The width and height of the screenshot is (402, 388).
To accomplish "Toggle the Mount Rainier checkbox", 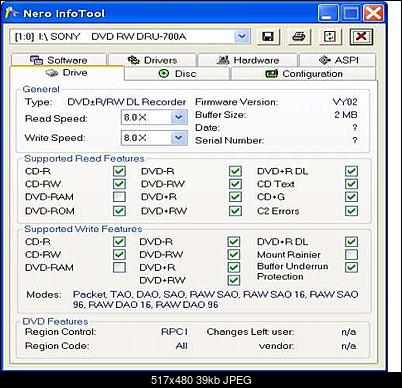I will click(351, 254).
